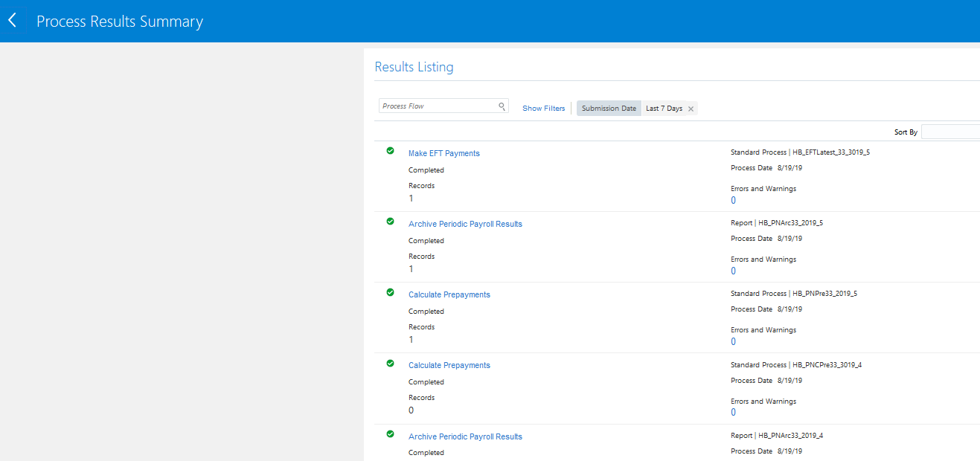Click green status icon beside HB_PNPre33_2019_5 row

pos(390,292)
